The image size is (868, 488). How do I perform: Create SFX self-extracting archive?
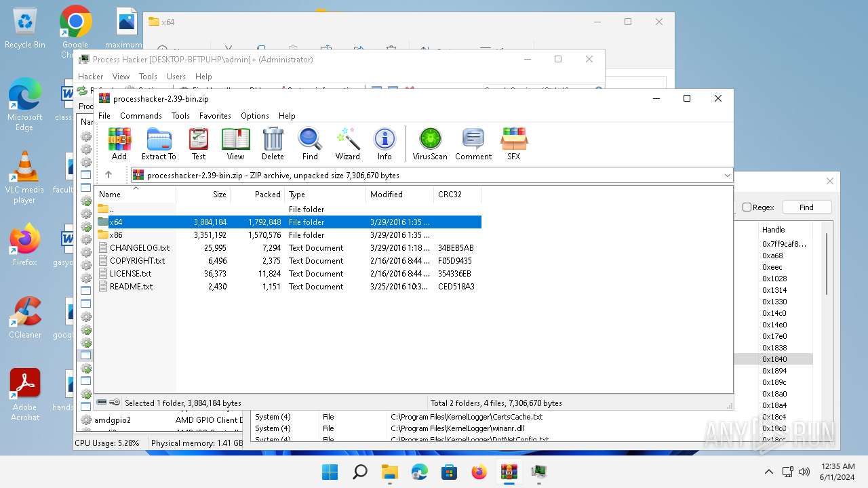click(514, 144)
